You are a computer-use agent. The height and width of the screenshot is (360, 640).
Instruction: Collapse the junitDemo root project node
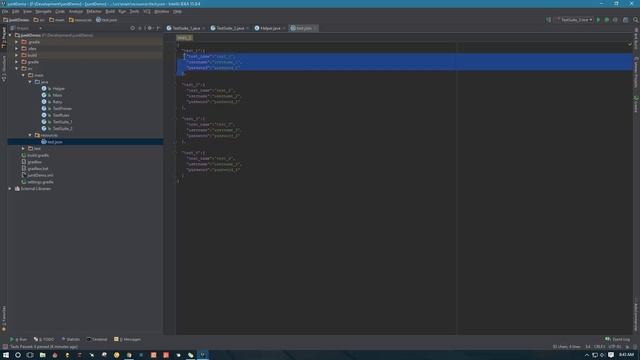[x=10, y=35]
